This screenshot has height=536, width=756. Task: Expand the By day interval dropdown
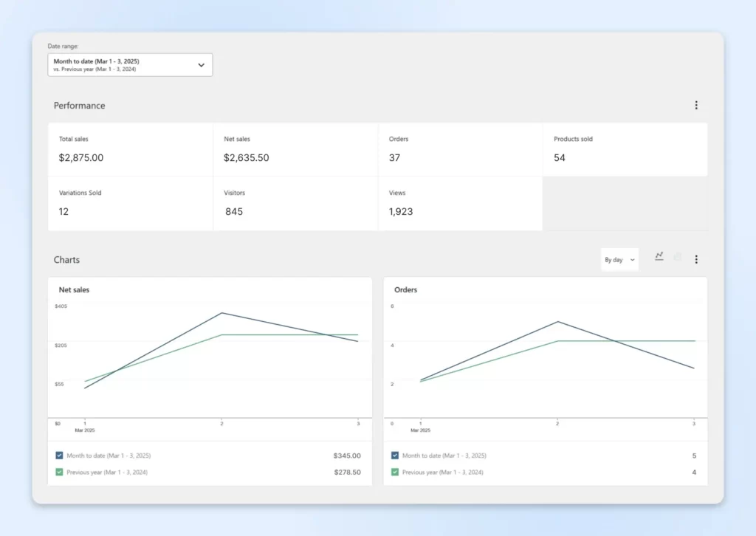(619, 260)
